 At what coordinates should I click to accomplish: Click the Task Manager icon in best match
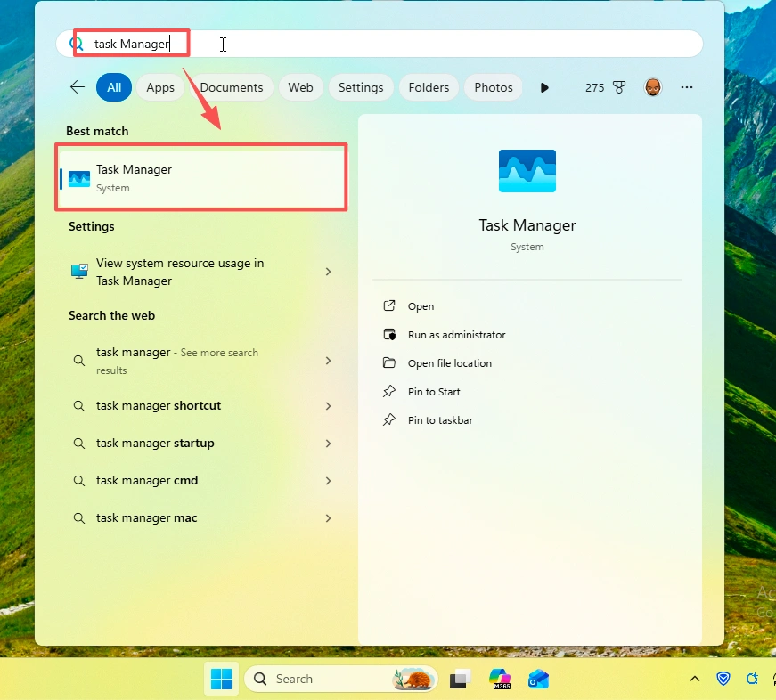pyautogui.click(x=79, y=179)
